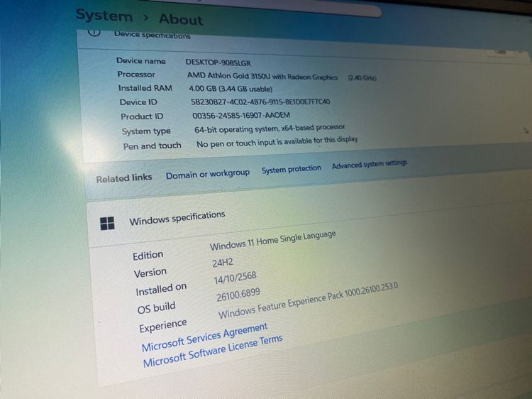Click Copy button in Device specifications
The height and width of the screenshot is (399, 532).
(501, 52)
